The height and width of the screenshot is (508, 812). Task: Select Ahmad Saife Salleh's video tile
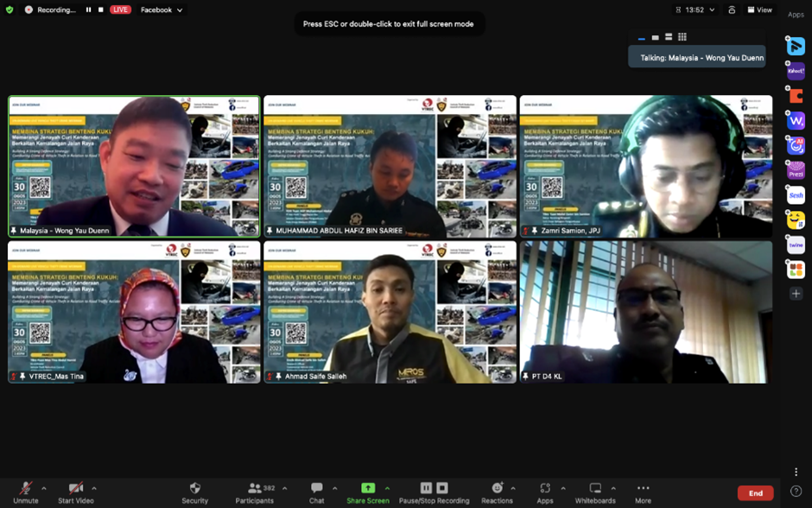(390, 311)
